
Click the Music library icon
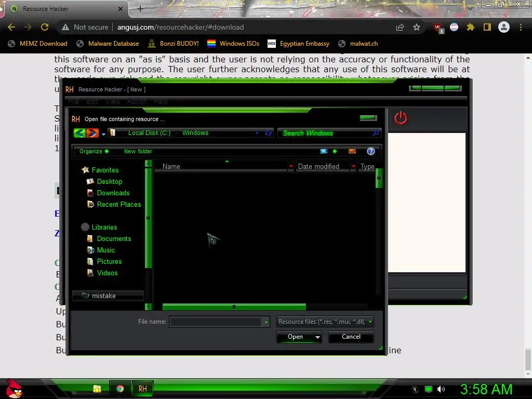point(90,250)
